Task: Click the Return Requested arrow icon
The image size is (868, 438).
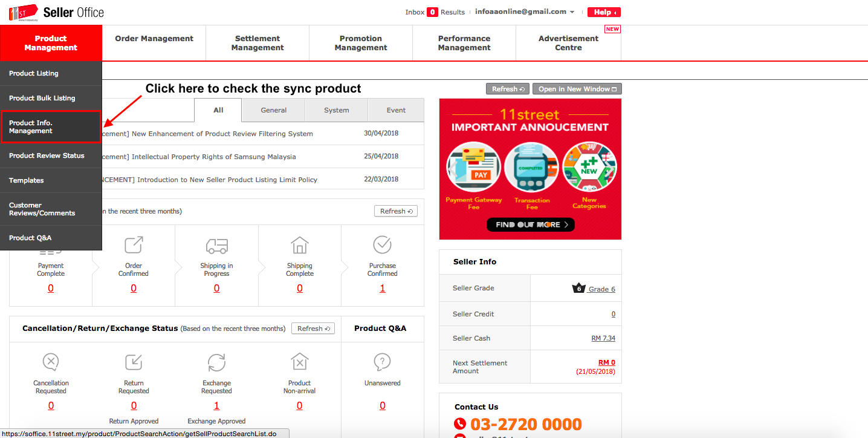Action: click(x=134, y=362)
